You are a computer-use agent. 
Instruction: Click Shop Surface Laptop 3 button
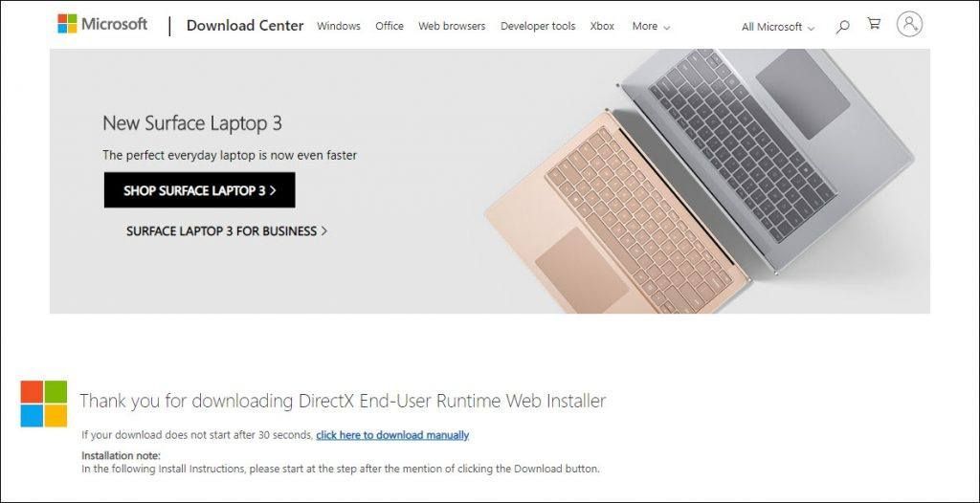click(x=199, y=190)
